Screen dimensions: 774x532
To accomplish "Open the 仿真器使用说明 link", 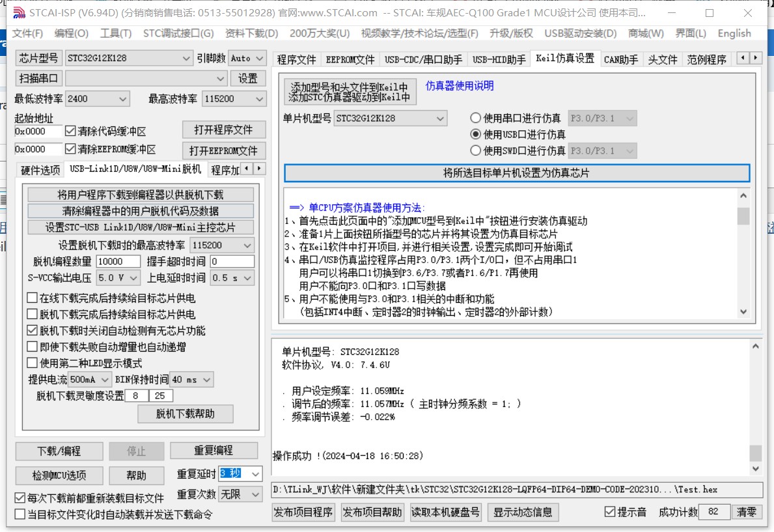I will [459, 86].
